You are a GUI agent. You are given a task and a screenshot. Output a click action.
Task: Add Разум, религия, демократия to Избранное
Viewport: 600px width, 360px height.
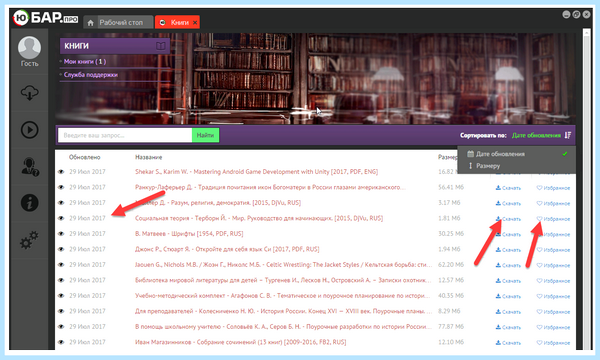553,204
